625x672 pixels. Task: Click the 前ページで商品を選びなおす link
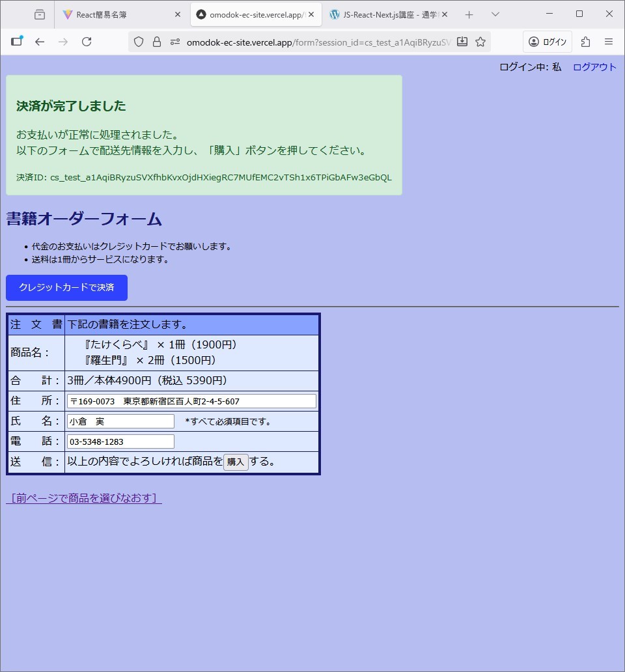click(84, 498)
